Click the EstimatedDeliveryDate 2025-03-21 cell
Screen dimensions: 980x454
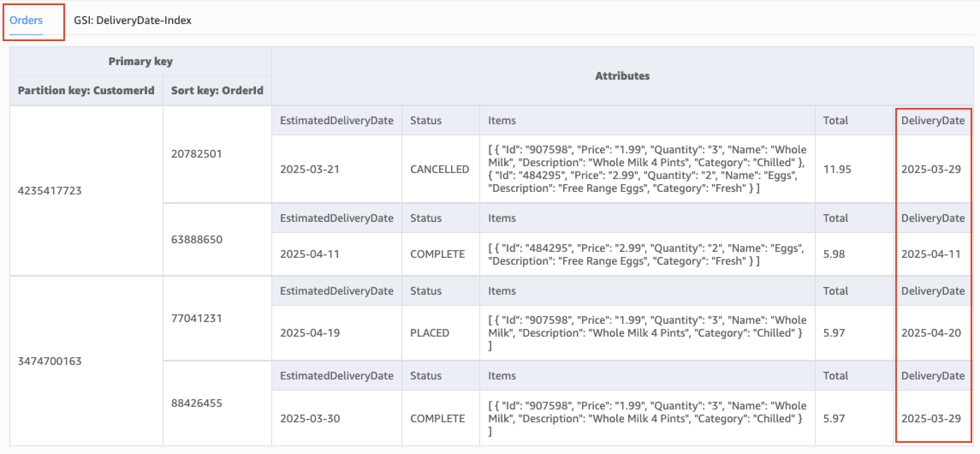tap(309, 169)
